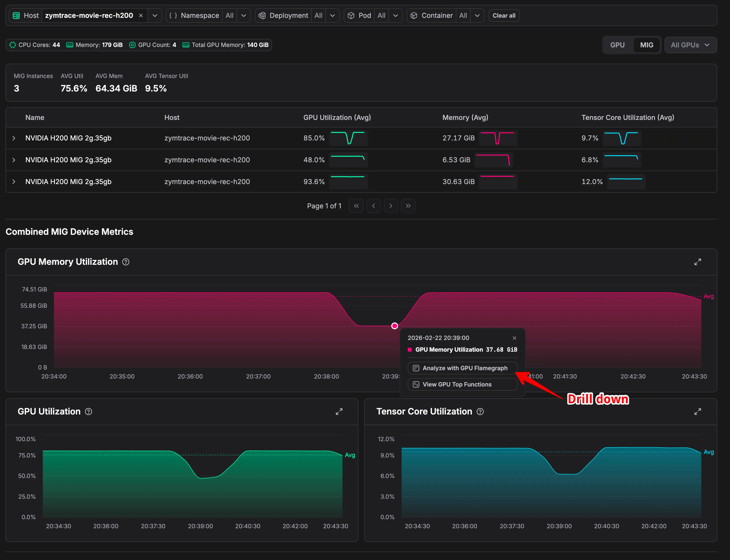This screenshot has width=730, height=560.
Task: Expand the GPU Memory Utilization chart fullscreen
Action: (697, 262)
